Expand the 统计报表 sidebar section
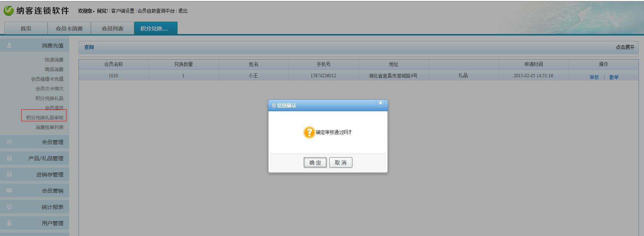644x236 pixels. [x=52, y=207]
